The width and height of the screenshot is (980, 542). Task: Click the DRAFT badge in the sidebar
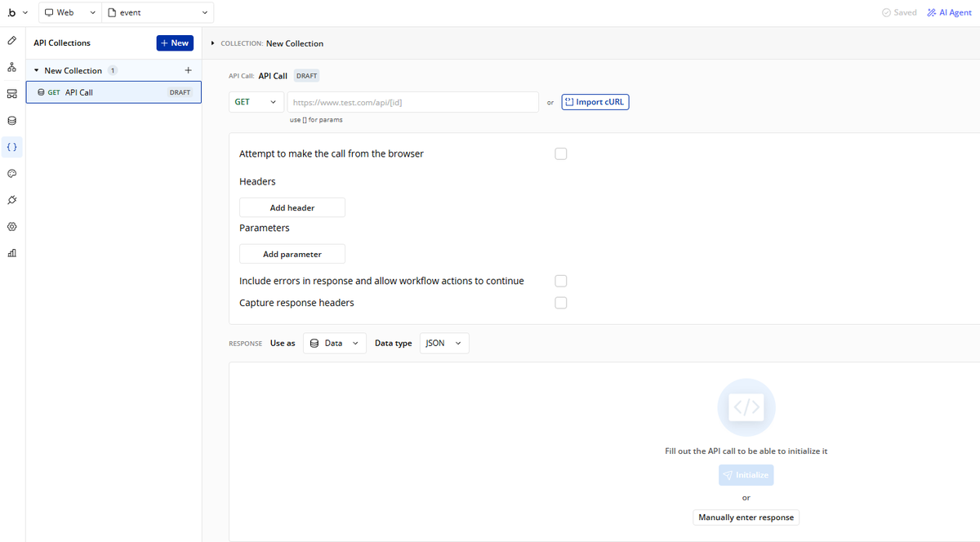point(180,92)
